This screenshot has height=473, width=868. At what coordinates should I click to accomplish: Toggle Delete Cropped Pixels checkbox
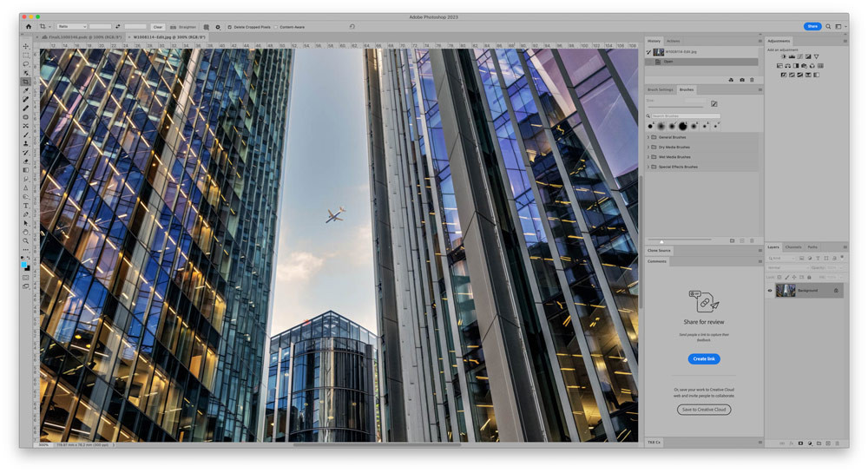230,27
